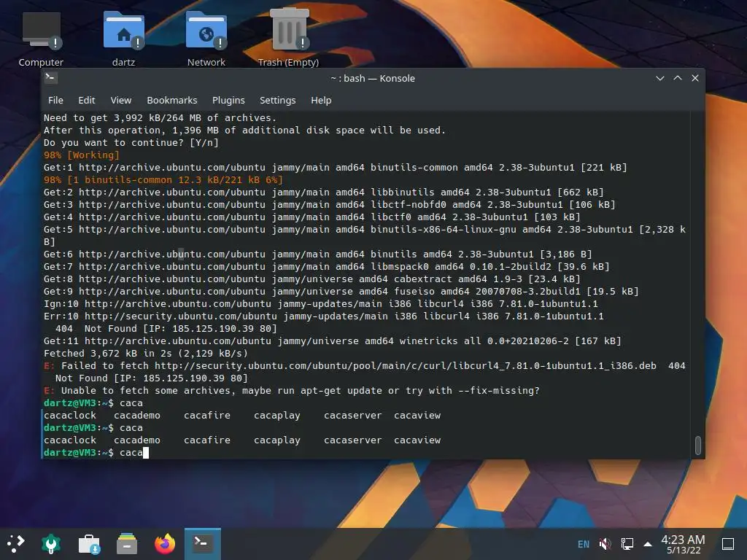Click the '~ : bash — Konsole' window title

pos(373,78)
